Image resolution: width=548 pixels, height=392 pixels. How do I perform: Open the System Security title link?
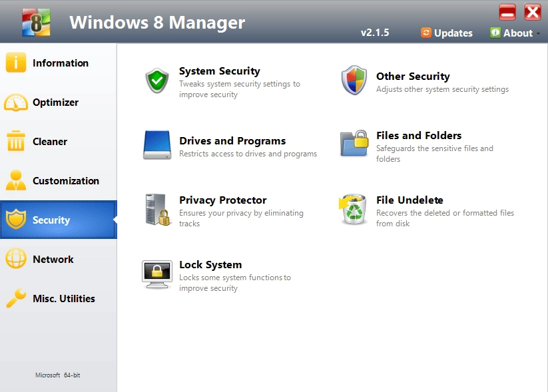[x=220, y=71]
